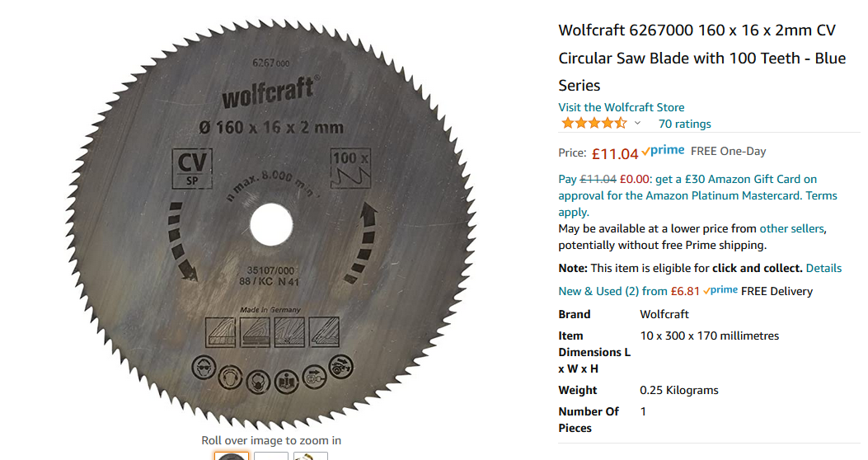Viewport: 868px width, 460px height.
Task: Click the wolfcraft logo on the blade
Action: click(x=270, y=92)
